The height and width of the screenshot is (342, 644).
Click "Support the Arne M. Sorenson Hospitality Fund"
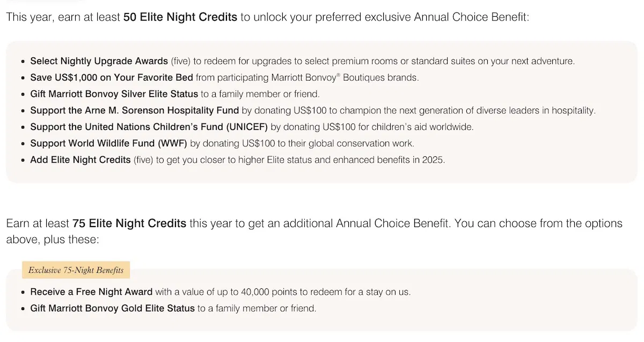tap(134, 111)
